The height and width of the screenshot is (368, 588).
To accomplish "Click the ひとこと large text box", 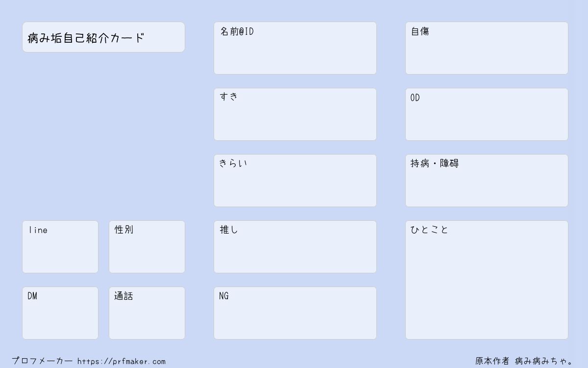I will (487, 280).
